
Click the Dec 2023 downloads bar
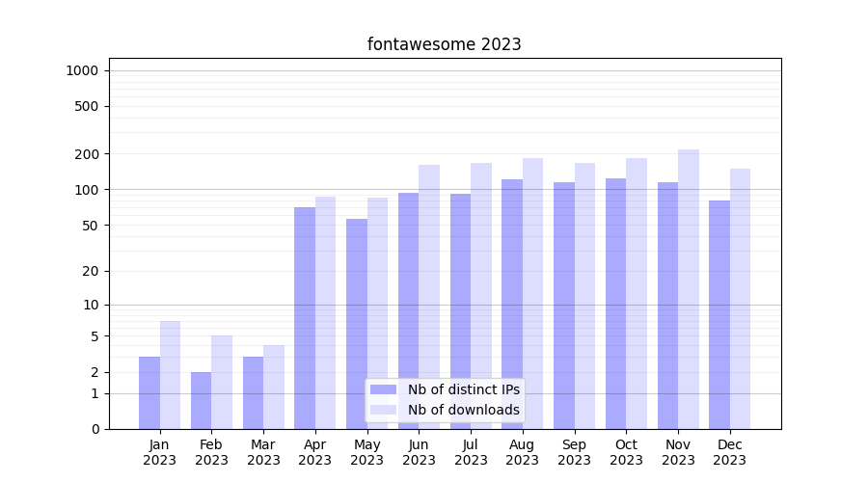741,299
